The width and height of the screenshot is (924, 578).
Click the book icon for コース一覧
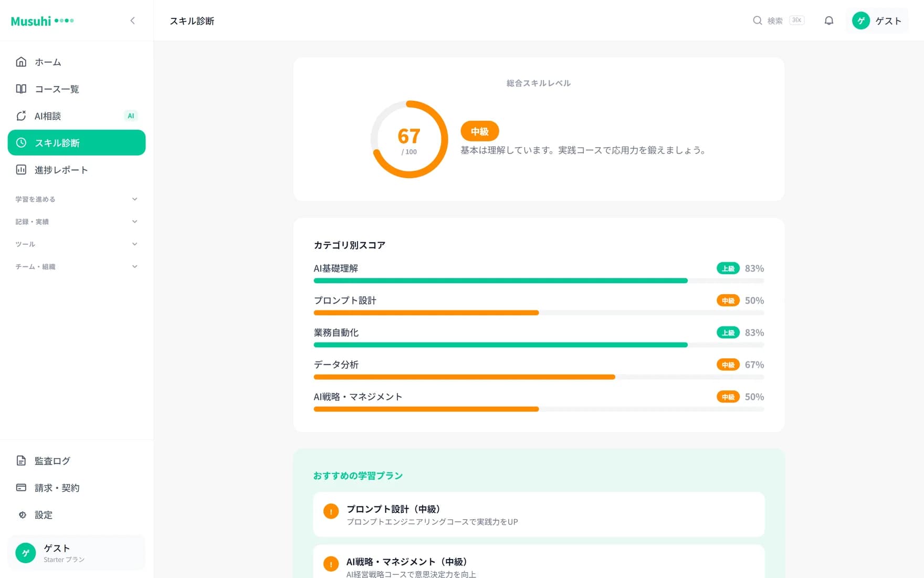tap(21, 89)
